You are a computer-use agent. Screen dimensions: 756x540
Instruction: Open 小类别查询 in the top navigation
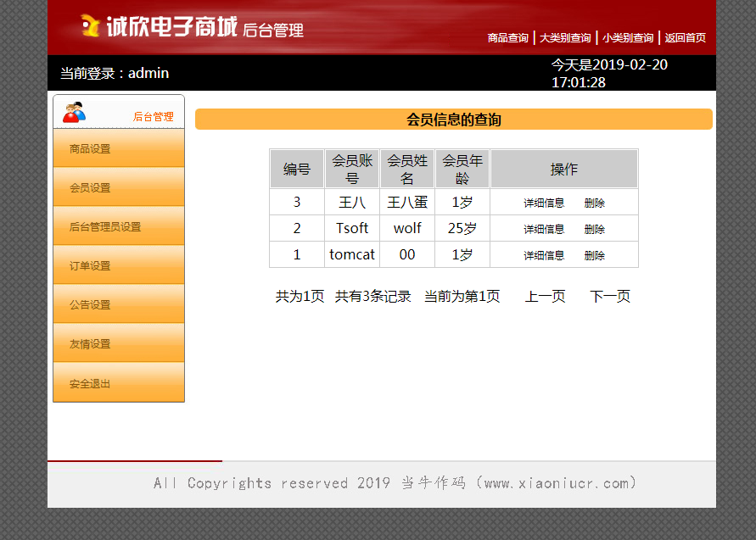(x=628, y=37)
